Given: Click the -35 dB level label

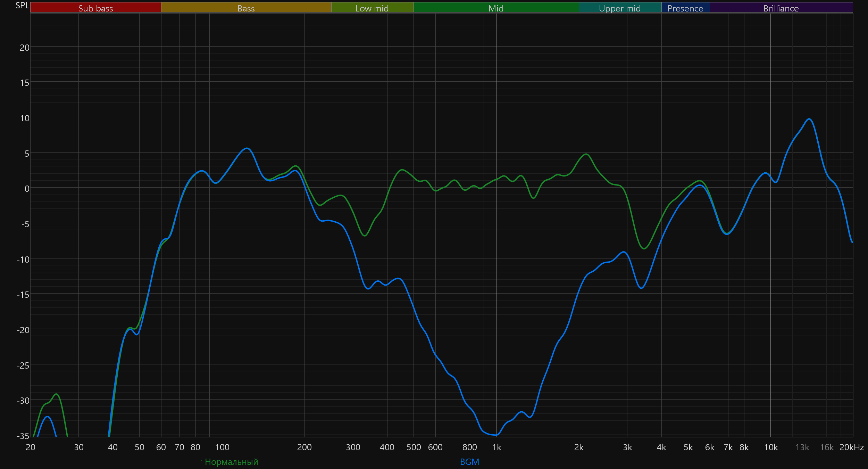Looking at the screenshot, I should point(23,436).
